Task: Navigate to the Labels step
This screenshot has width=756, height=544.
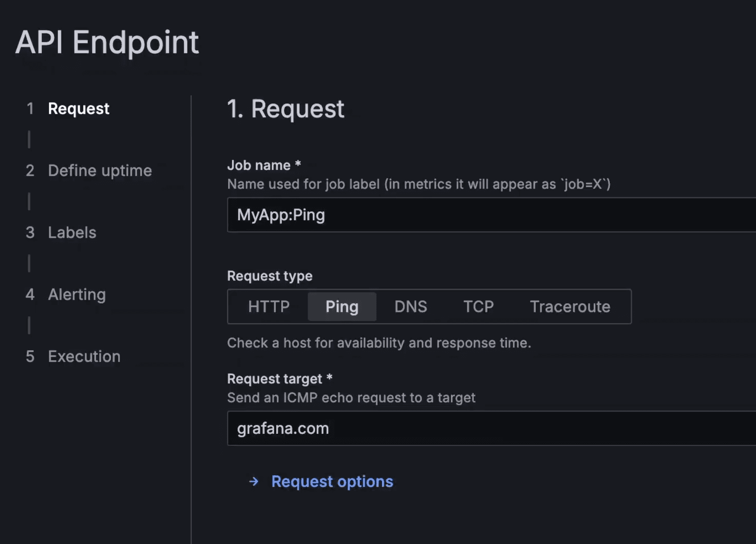Action: (x=72, y=232)
